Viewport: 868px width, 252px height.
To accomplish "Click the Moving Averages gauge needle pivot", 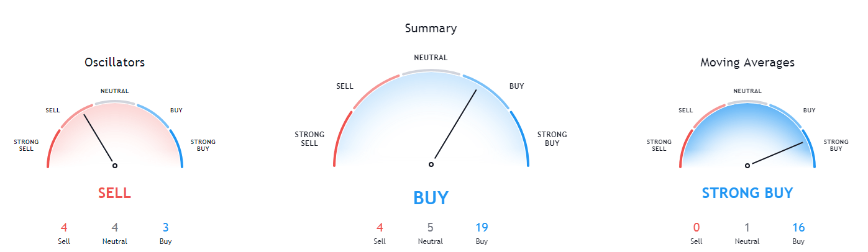I will (x=747, y=166).
